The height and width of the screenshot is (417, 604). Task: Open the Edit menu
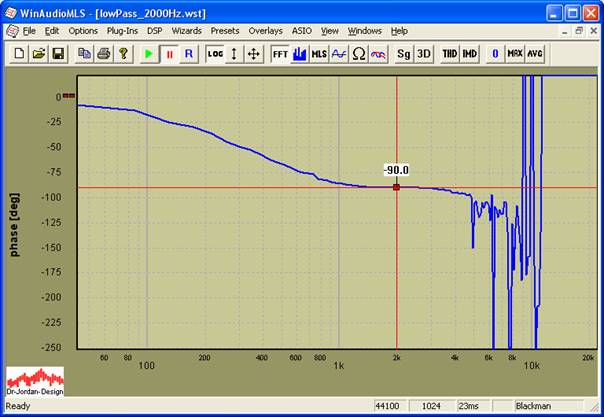(x=52, y=31)
